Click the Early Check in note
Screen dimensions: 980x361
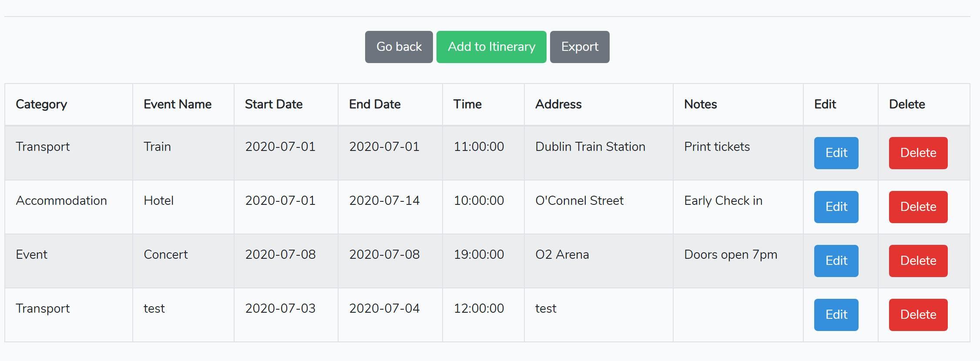723,201
